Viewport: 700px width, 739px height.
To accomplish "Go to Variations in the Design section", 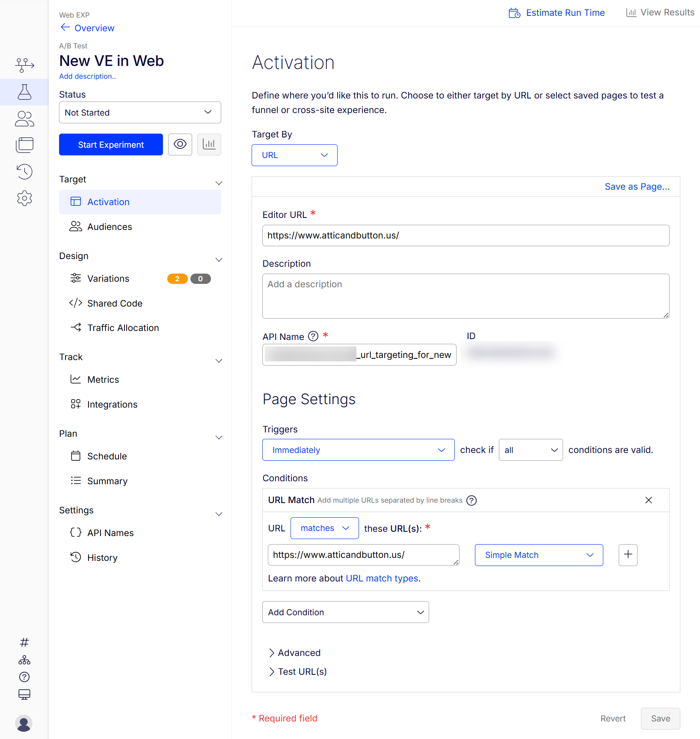I will point(108,279).
